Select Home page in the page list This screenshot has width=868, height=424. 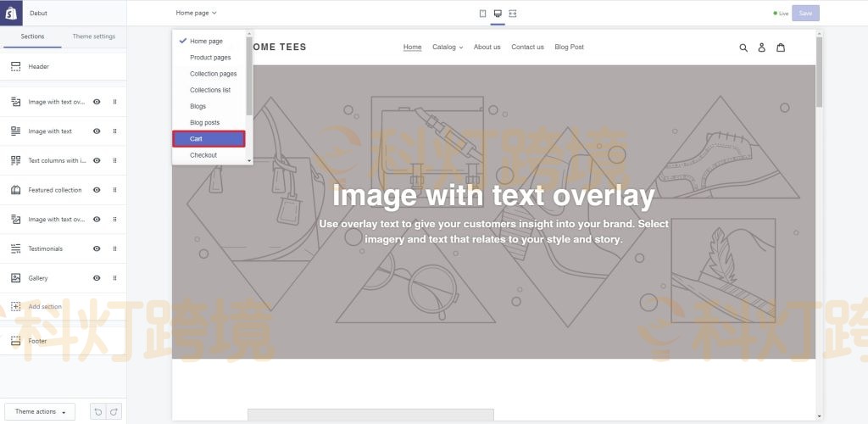[209, 41]
